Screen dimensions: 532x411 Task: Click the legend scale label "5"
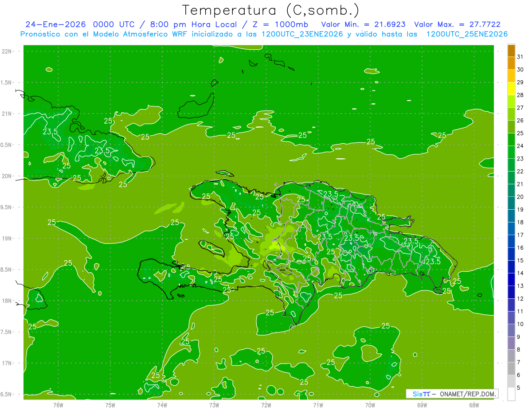[x=519, y=388]
